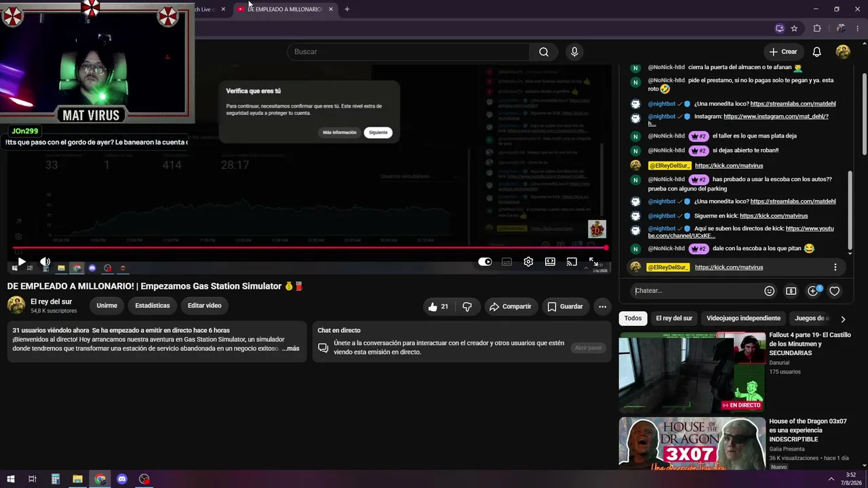
Task: Click "Editar video"
Action: point(205,306)
